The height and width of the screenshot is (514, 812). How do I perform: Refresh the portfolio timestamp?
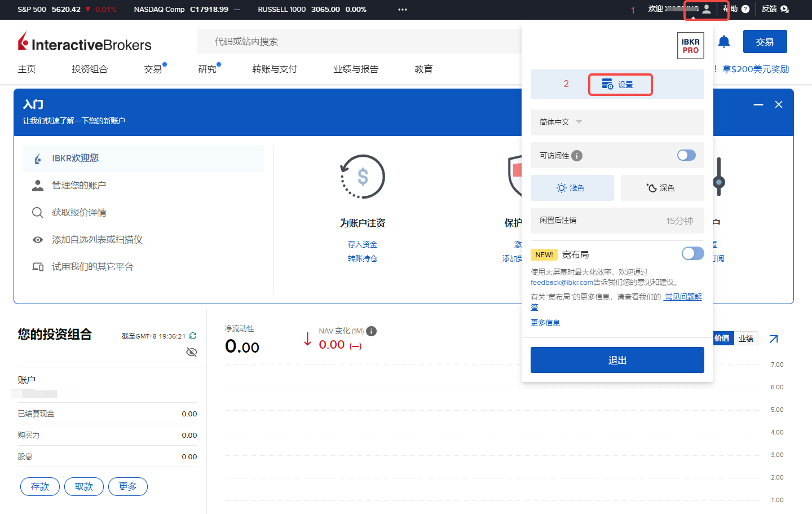(193, 336)
